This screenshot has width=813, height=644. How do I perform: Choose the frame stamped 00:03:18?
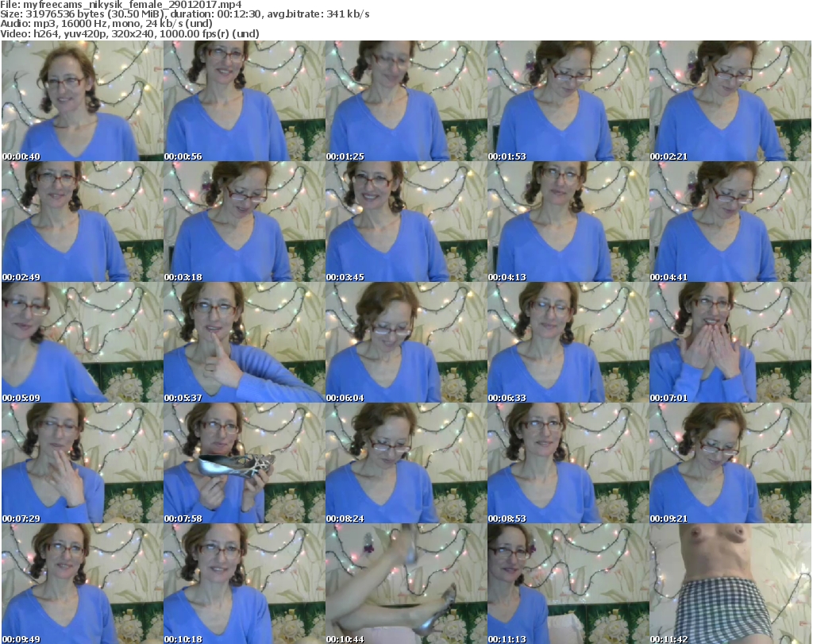click(245, 222)
